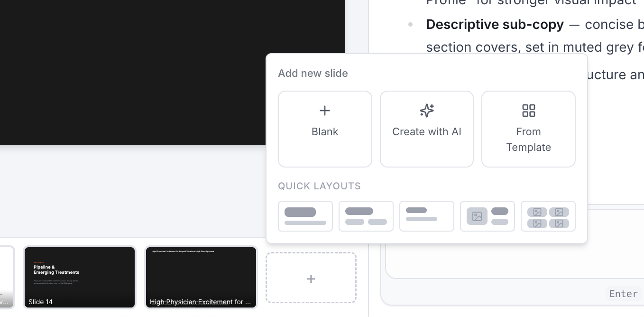Select the High Physician Excitement slide thumbnail
The image size is (644, 317).
[x=201, y=277]
